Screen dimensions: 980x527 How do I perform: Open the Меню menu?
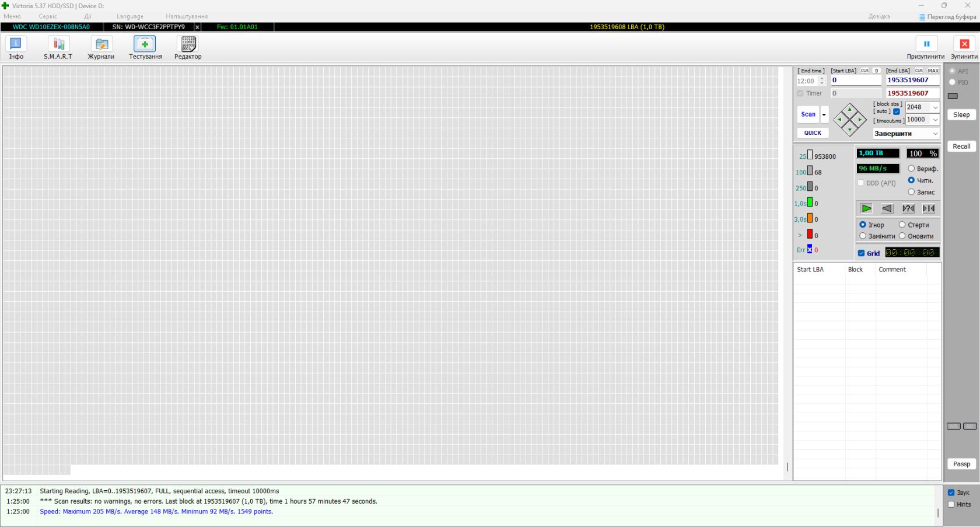[x=12, y=16]
